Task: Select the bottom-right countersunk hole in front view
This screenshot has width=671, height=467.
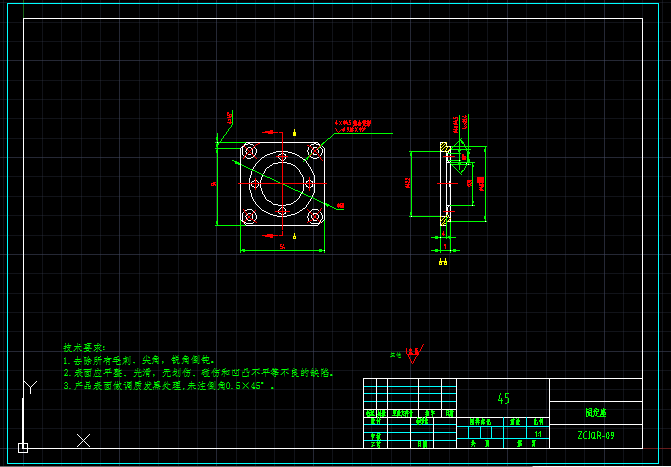Action: tap(315, 217)
